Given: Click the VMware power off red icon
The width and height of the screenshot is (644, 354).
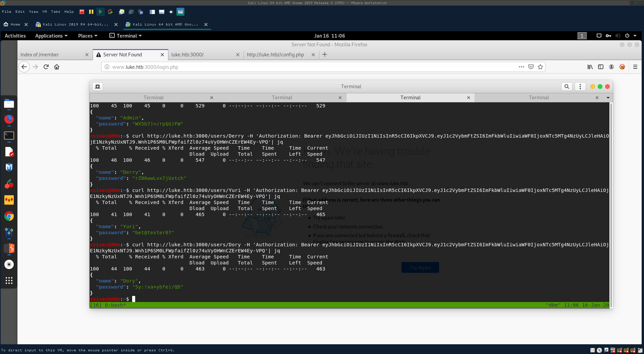Looking at the screenshot, I should (x=82, y=12).
